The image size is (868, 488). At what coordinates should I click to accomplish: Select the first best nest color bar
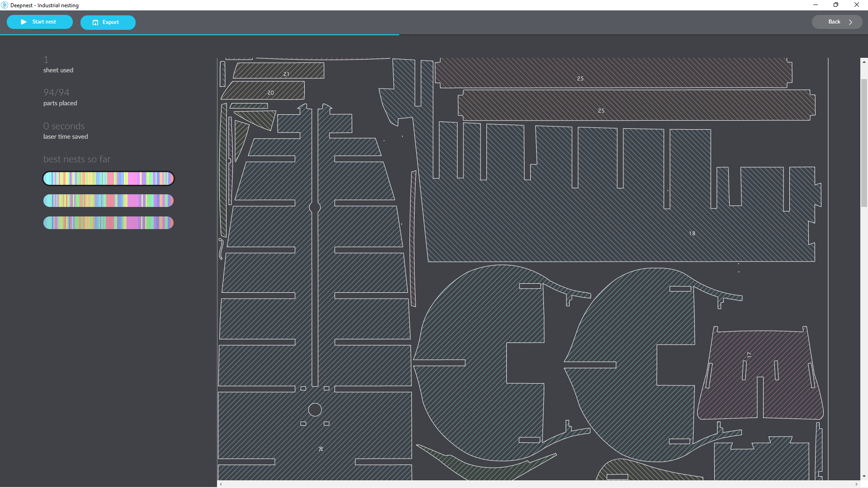tap(108, 178)
